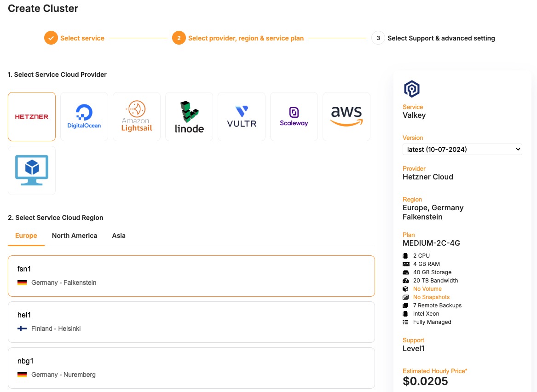Jump to Select Support & advanced setting step
This screenshot has height=392, width=537.
441,38
